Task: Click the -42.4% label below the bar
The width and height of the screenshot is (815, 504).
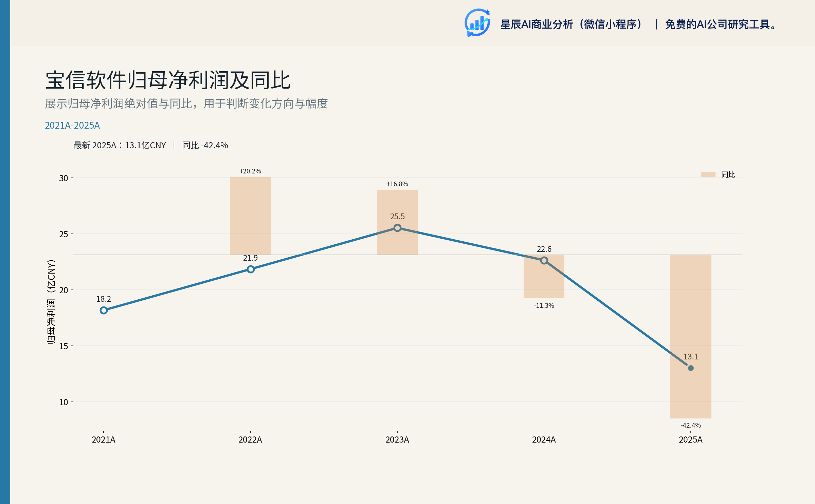Action: (x=691, y=425)
